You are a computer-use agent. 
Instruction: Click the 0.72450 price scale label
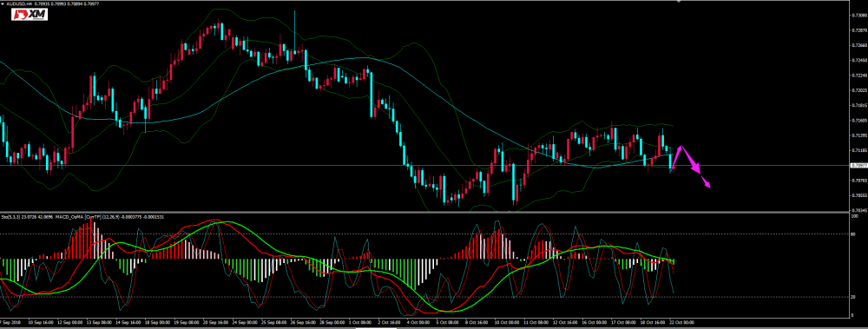click(x=859, y=60)
